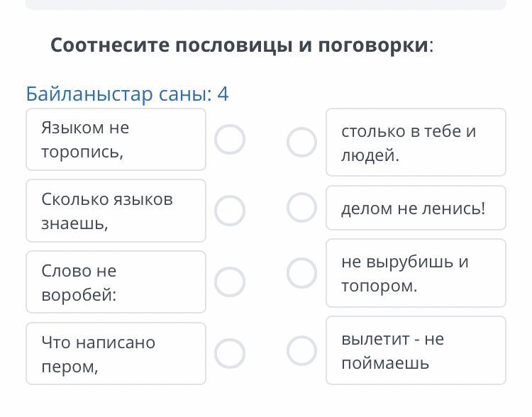Select radio button beside 'не вырубишь и топором.'
The image size is (532, 417).
(x=301, y=273)
